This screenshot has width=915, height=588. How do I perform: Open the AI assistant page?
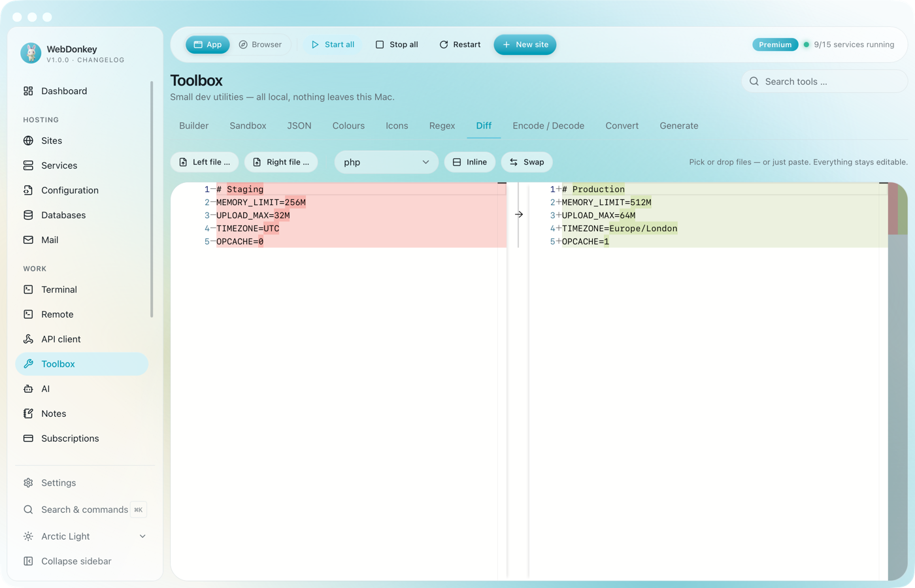click(82, 389)
